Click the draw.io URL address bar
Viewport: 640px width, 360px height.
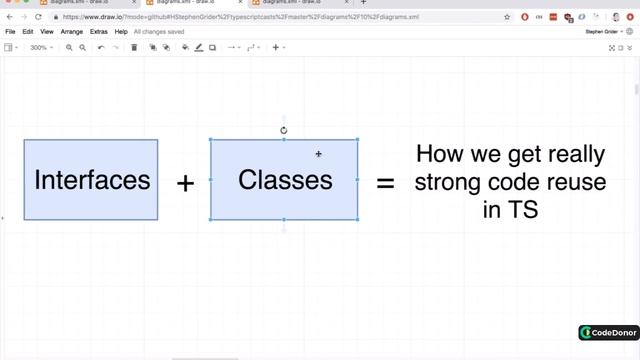(241, 17)
